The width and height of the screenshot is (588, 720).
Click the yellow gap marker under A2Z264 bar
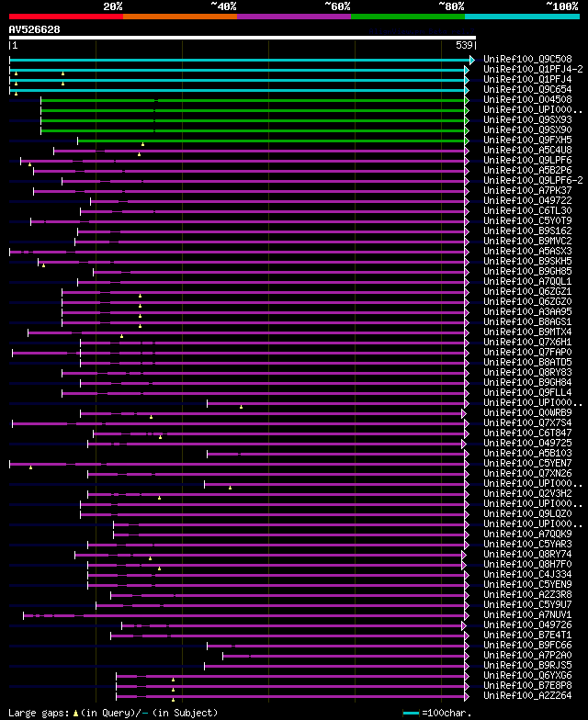(173, 700)
